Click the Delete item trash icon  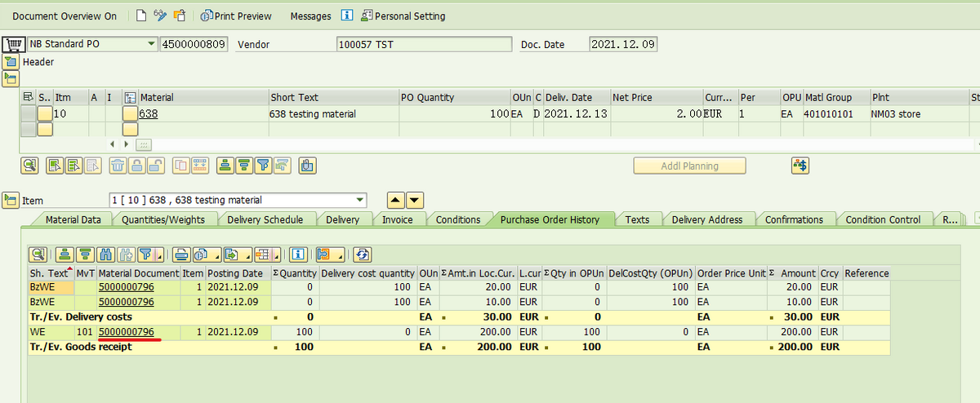click(x=118, y=166)
